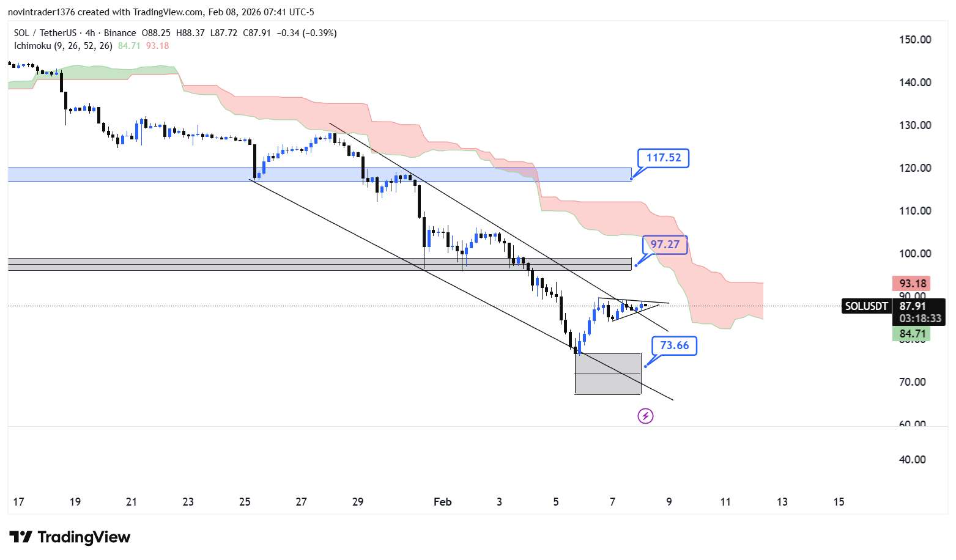Click the 73.66 price callout label

pos(674,345)
